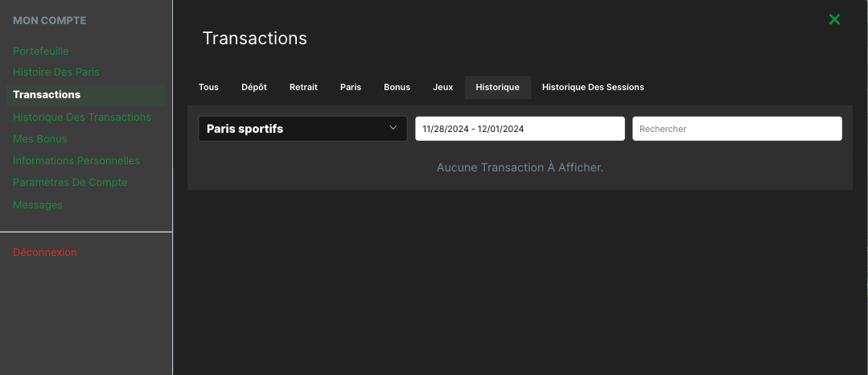Viewport: 868px width, 375px height.
Task: Click the Rechercher search field
Action: pos(737,129)
